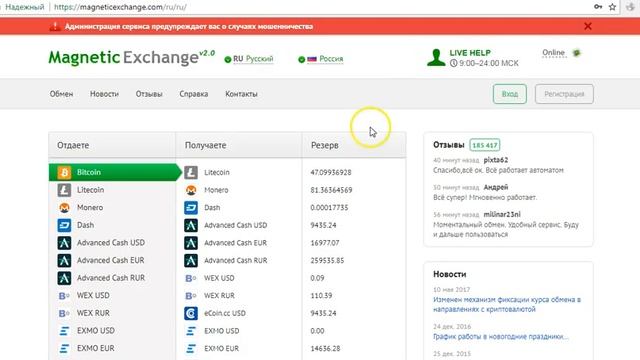This screenshot has height=360, width=640.
Task: Open the Отзывы menu item
Action: pos(149,94)
